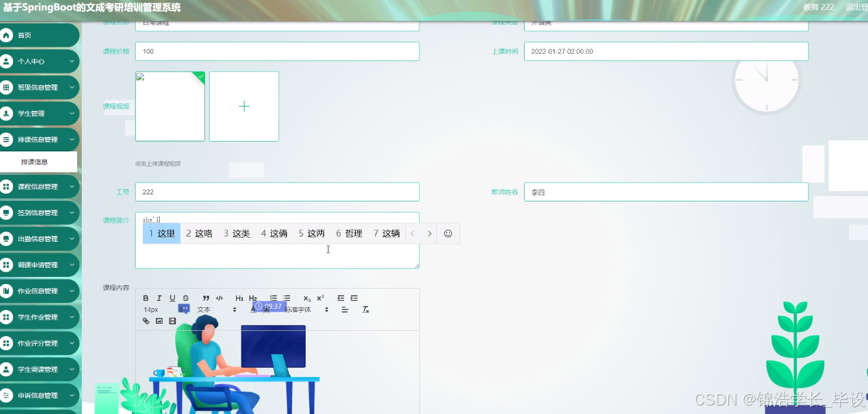This screenshot has width=868, height=414.
Task: Toggle strikethrough text in the editor
Action: click(x=185, y=298)
